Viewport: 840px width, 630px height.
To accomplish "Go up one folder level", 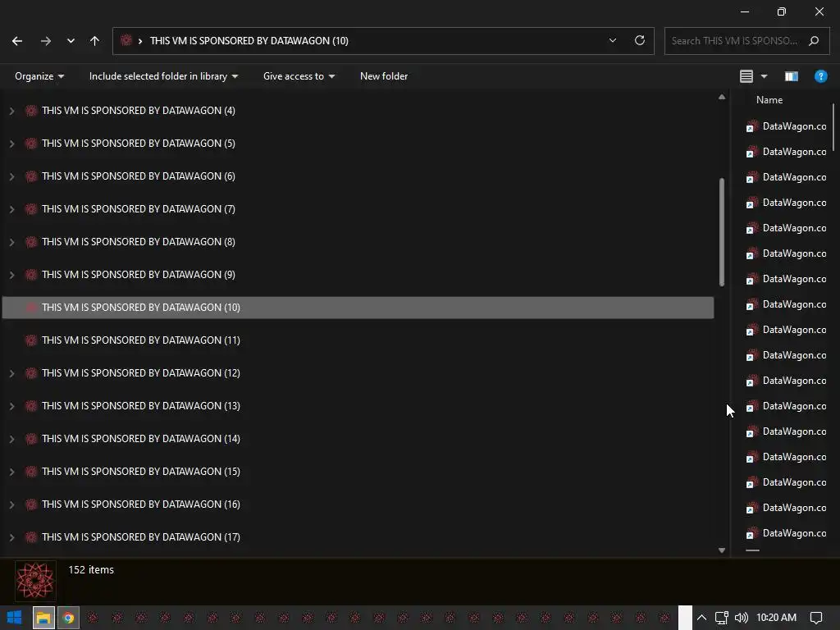I will tap(95, 41).
